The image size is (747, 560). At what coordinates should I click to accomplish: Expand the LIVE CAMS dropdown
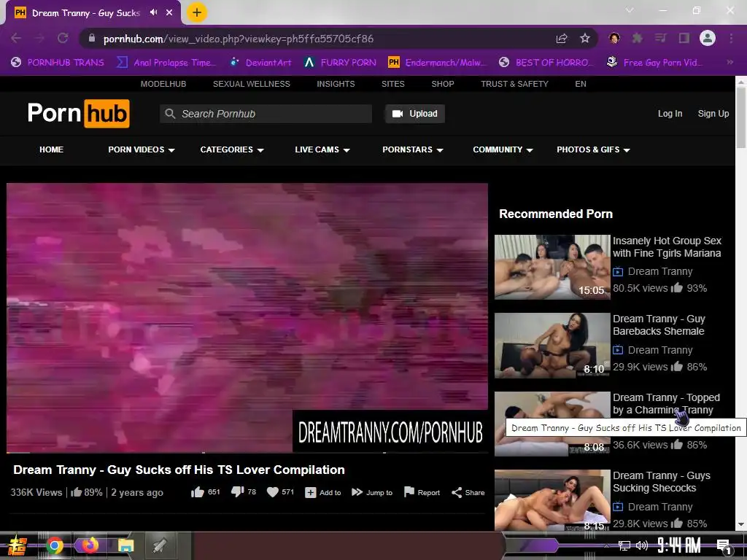322,149
